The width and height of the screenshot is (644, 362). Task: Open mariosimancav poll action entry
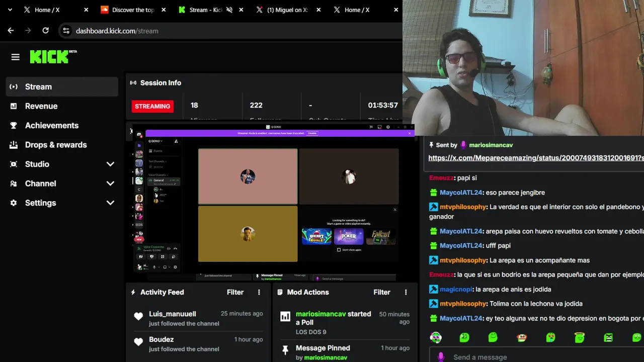click(x=345, y=322)
